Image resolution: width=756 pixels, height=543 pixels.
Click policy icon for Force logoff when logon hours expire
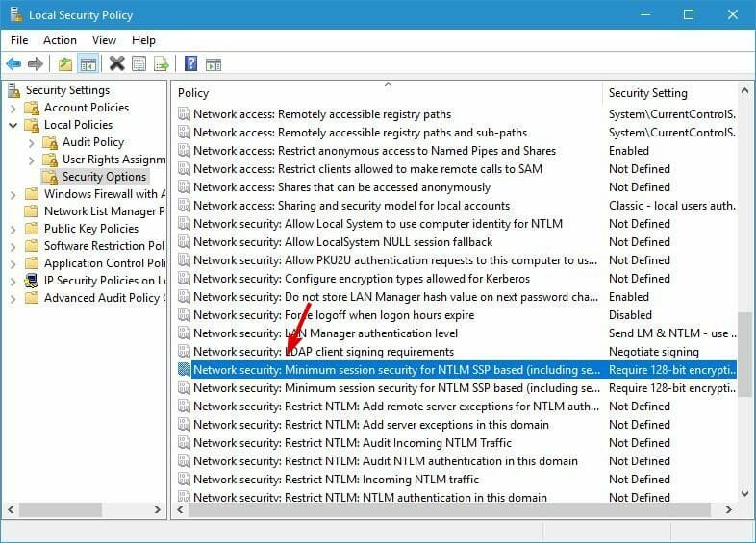(x=184, y=314)
